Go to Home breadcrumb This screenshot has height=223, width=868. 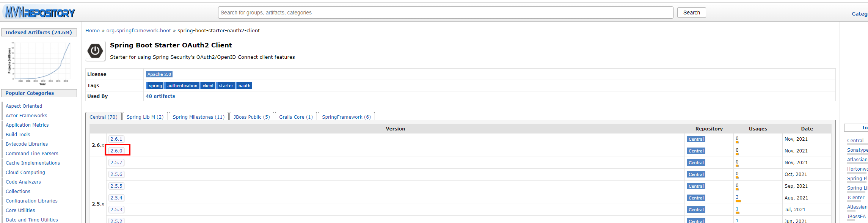click(x=93, y=31)
